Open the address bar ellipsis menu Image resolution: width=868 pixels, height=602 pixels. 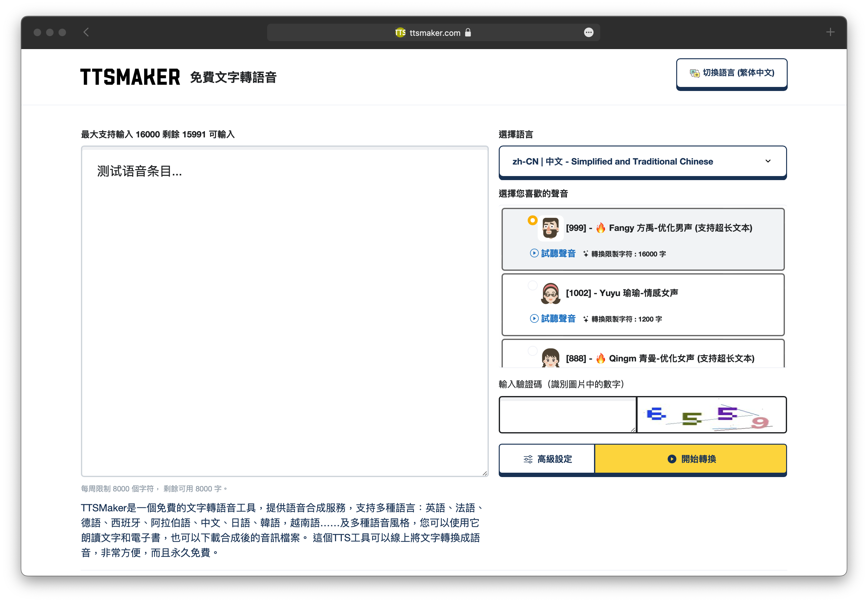(588, 32)
